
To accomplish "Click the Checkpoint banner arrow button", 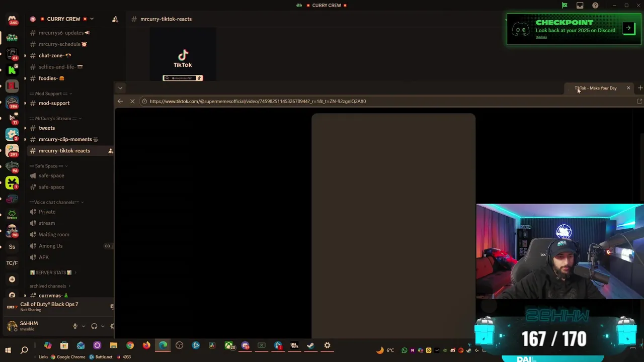I will 628,28.
